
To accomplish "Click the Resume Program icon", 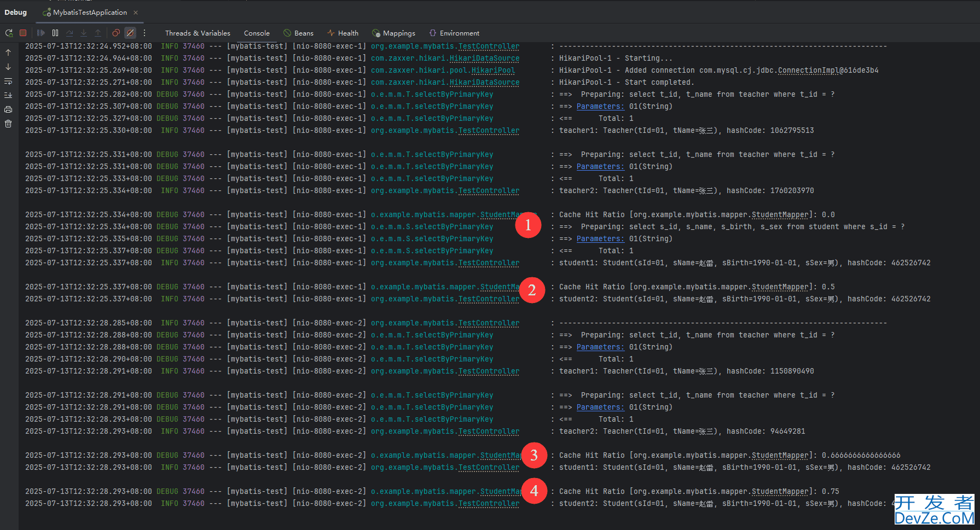I will pyautogui.click(x=41, y=33).
